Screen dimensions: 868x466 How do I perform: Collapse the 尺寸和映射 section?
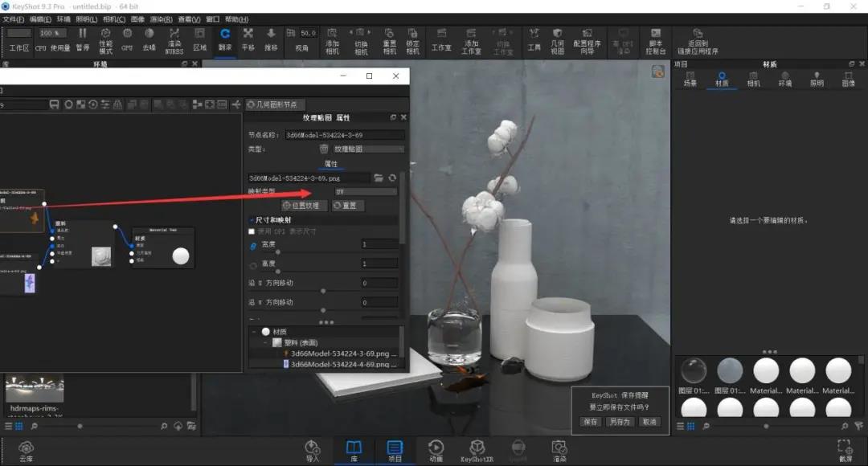tap(252, 219)
